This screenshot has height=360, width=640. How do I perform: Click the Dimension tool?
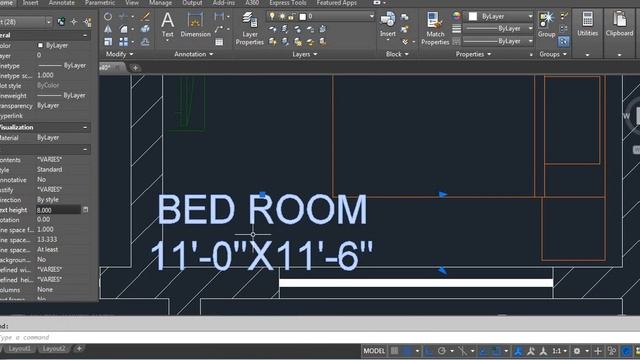click(195, 25)
